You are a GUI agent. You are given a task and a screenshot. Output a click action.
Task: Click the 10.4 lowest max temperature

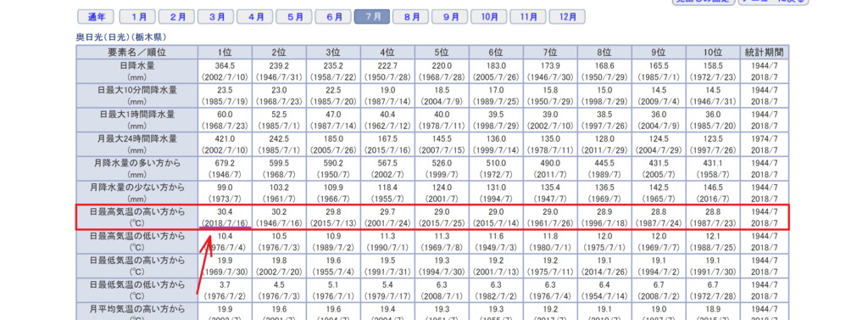(x=225, y=236)
